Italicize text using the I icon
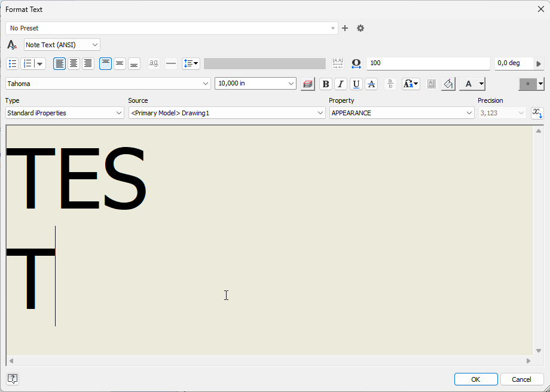 (x=341, y=84)
